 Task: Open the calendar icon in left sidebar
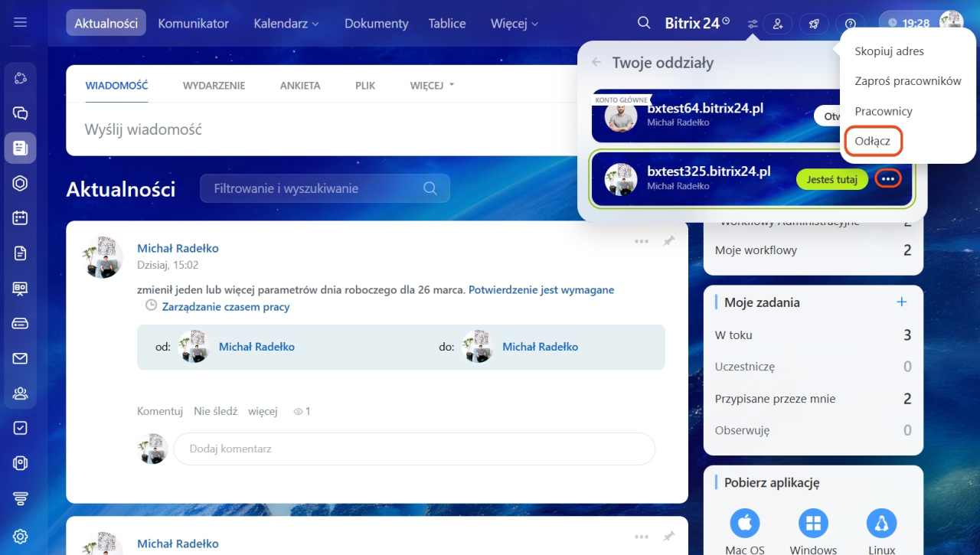(x=21, y=218)
